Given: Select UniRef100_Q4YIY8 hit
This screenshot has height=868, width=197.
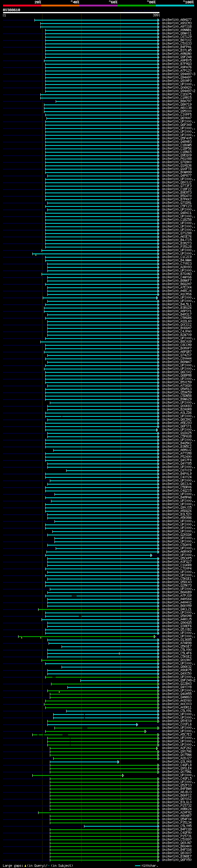Looking at the screenshot, I should (176, 687).
